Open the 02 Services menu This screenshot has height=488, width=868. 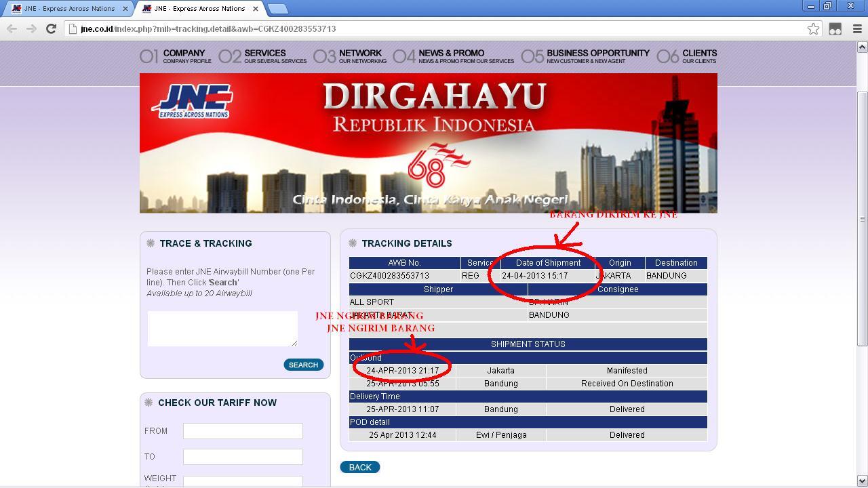point(263,56)
